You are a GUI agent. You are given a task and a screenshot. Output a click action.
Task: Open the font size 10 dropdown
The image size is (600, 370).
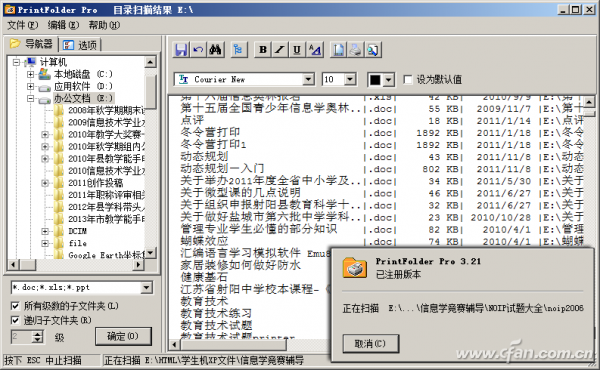pos(350,80)
